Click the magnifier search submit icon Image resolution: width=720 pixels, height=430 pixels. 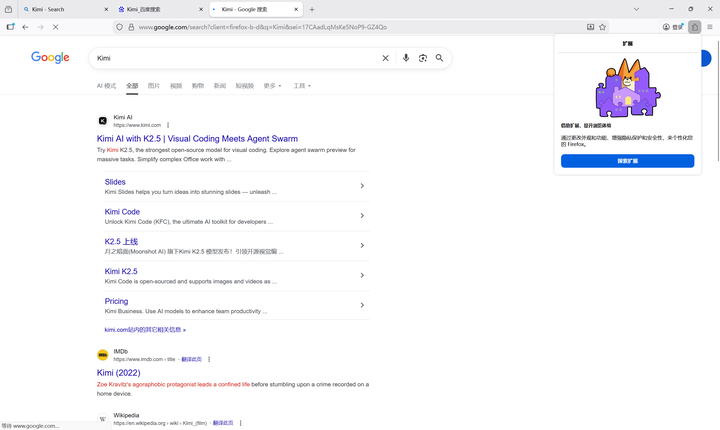click(439, 58)
